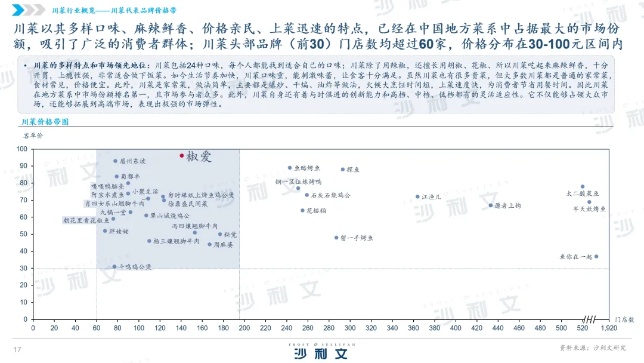Select the 九锅一堂 label
Viewport: 644px width, 363px height.
point(113,212)
